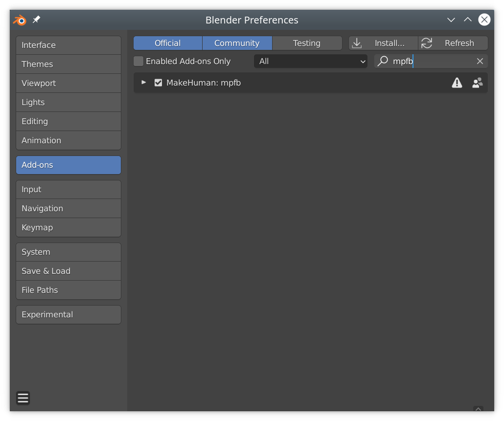This screenshot has height=421, width=504.
Task: Open the All category dropdown
Action: pos(311,61)
